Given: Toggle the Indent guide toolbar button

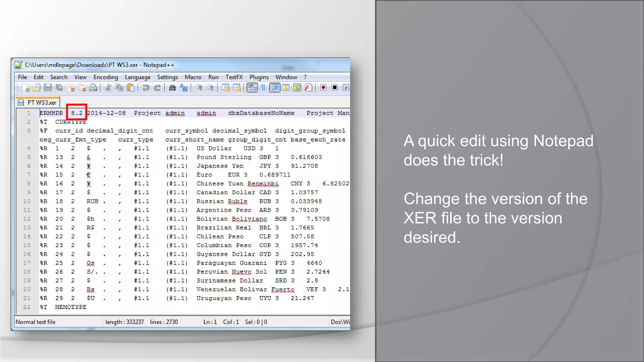Looking at the screenshot, I should (275, 88).
